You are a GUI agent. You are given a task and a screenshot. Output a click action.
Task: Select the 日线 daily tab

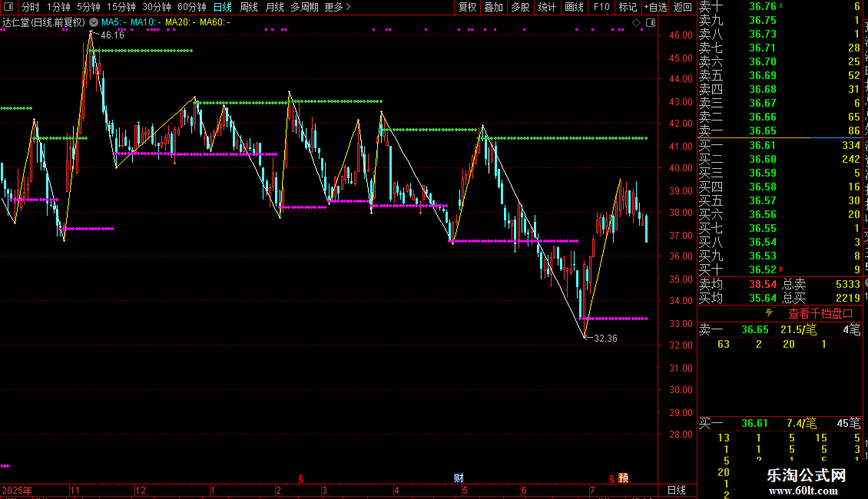pos(223,7)
